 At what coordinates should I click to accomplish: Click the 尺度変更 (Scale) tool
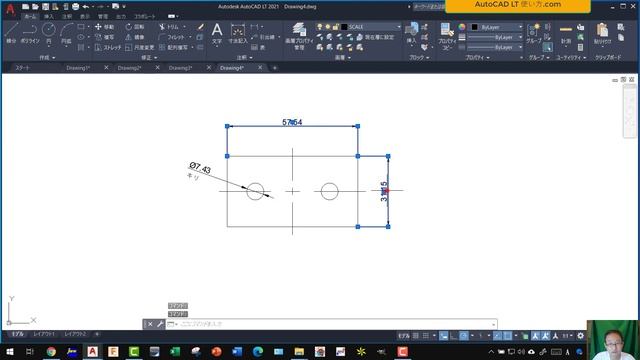pyautogui.click(x=140, y=47)
